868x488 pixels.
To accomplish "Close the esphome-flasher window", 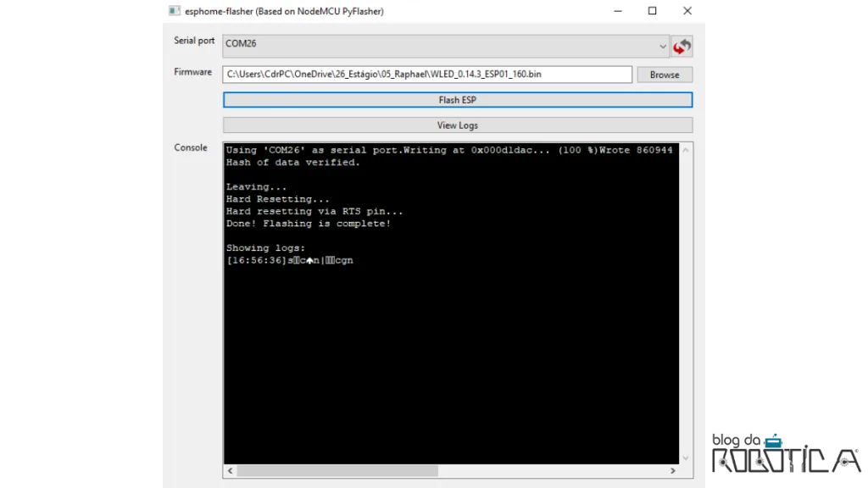I will 687,10.
